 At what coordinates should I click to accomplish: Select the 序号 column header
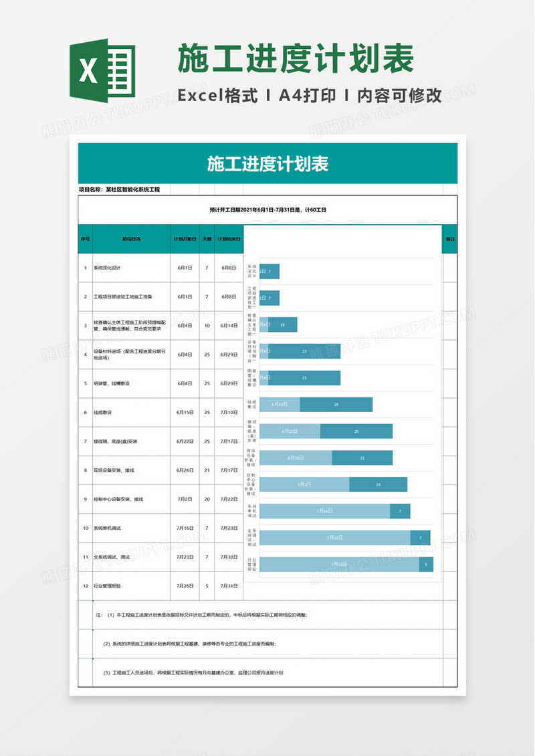pyautogui.click(x=86, y=239)
